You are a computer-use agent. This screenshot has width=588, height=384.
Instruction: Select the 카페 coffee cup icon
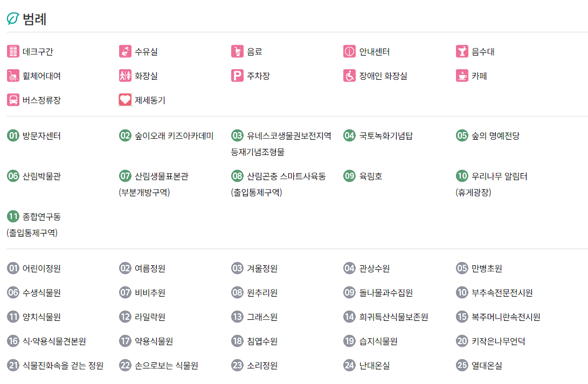point(462,76)
